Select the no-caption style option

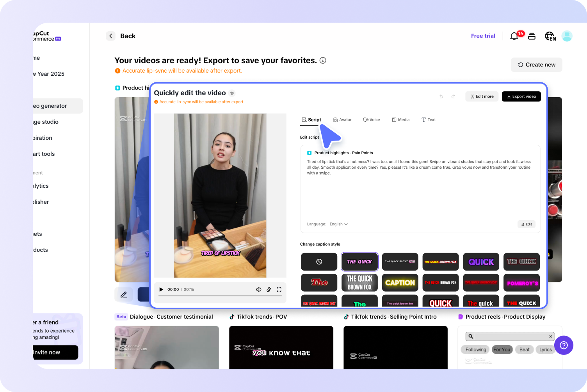click(319, 262)
